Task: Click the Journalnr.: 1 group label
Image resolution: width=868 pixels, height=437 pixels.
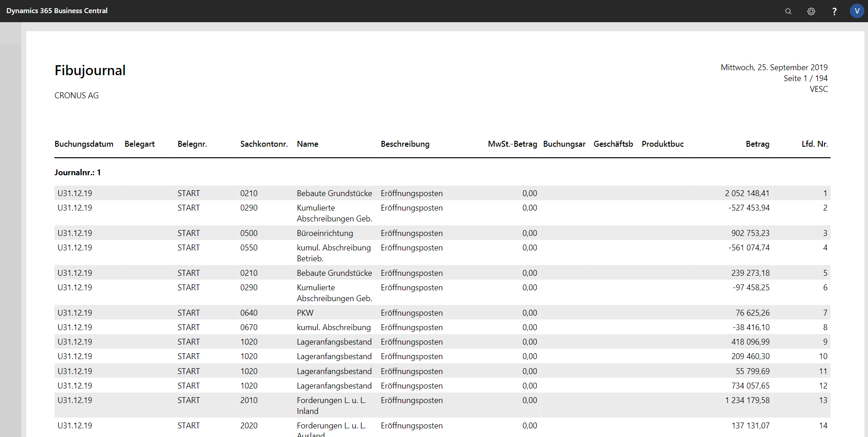Action: (78, 173)
